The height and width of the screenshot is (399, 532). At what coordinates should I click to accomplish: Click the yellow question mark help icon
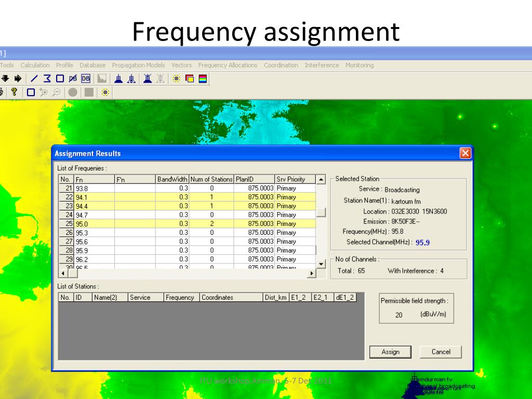[14, 91]
